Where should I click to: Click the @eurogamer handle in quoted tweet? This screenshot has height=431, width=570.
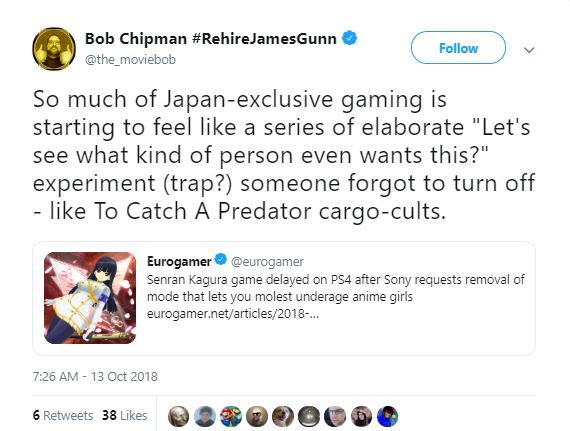[267, 261]
